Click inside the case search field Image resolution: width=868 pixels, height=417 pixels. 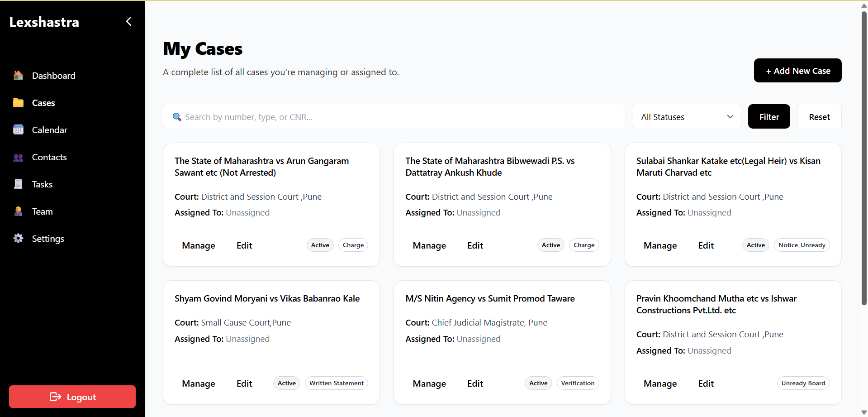[394, 116]
